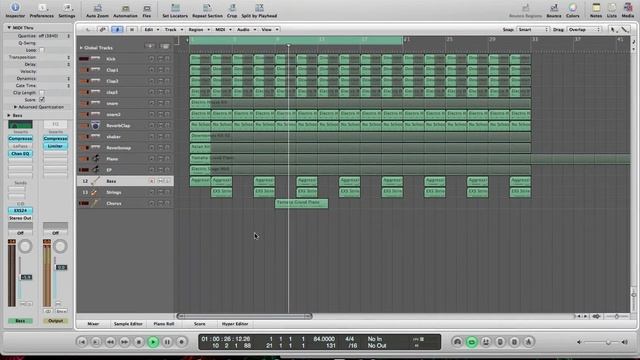Image resolution: width=640 pixels, height=360 pixels.
Task: Switch to the Hyper Editor tab
Action: 235,324
